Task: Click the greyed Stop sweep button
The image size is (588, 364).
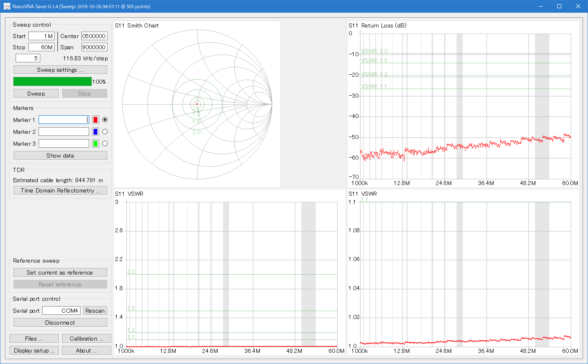Action: tap(84, 94)
